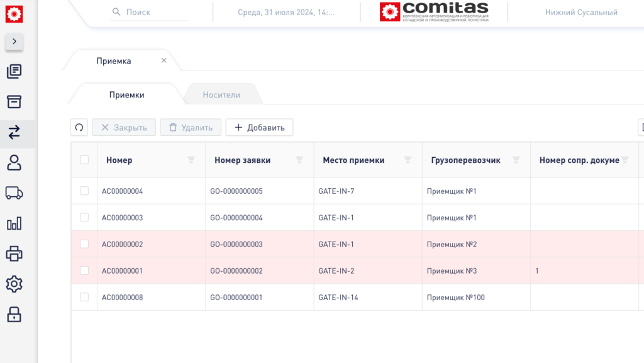
Task: Open the archive box sidebar icon
Action: pos(14,102)
